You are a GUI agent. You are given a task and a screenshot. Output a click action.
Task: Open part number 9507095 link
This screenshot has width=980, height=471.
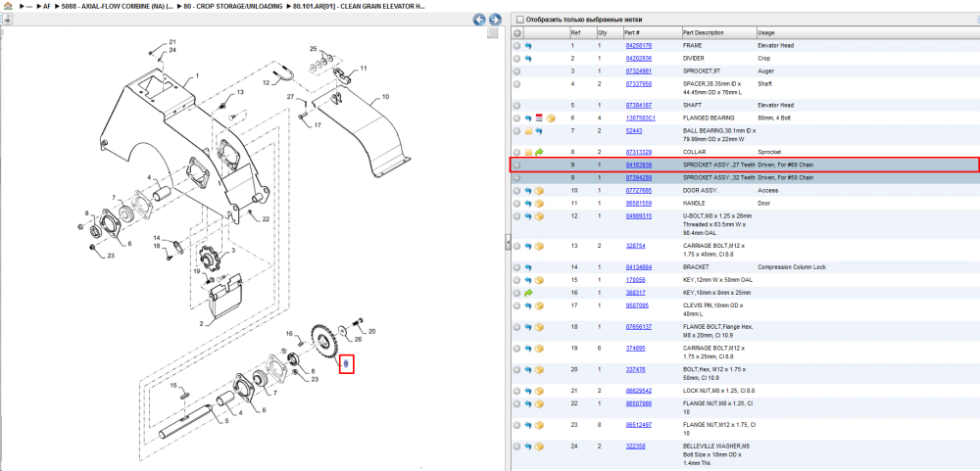click(x=636, y=306)
